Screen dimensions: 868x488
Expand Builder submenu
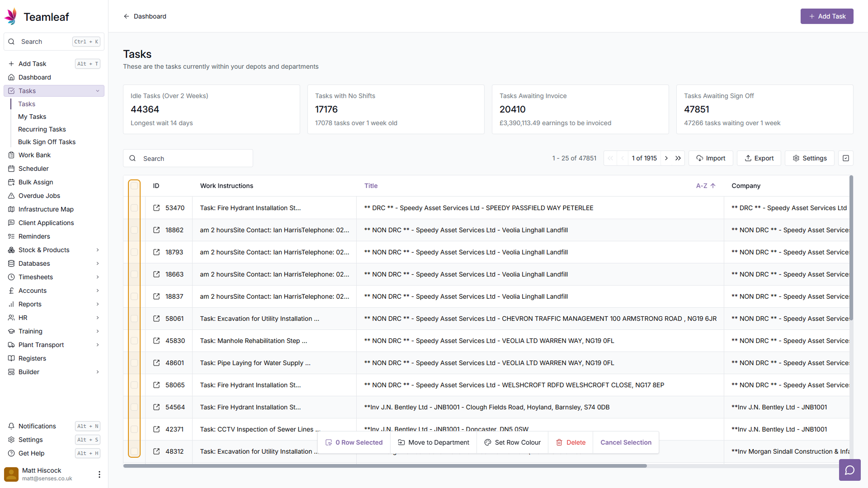98,372
